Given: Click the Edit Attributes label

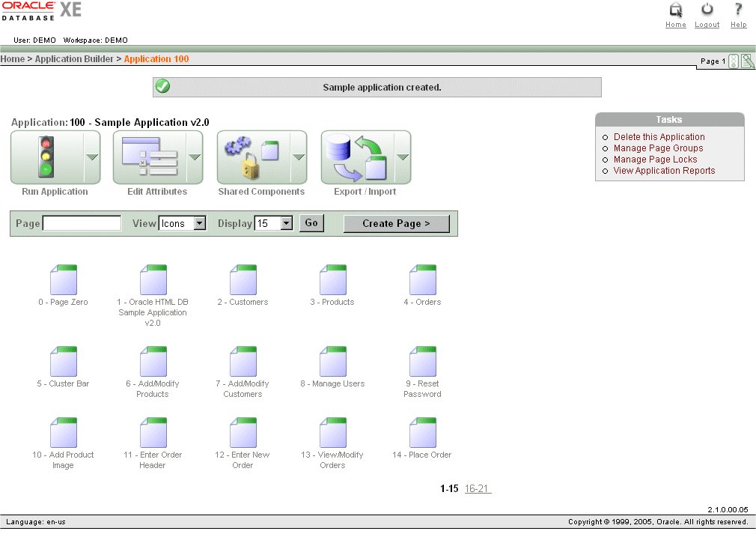Looking at the screenshot, I should click(157, 192).
